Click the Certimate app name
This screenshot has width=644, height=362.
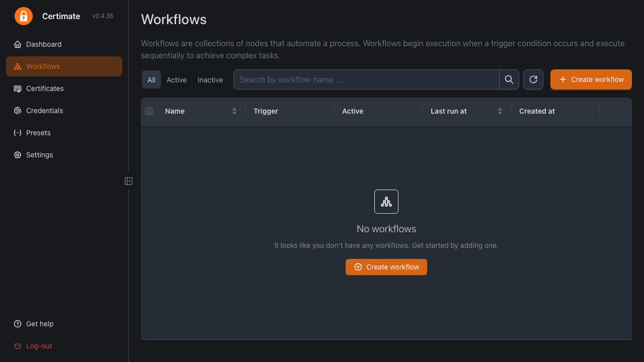(61, 16)
